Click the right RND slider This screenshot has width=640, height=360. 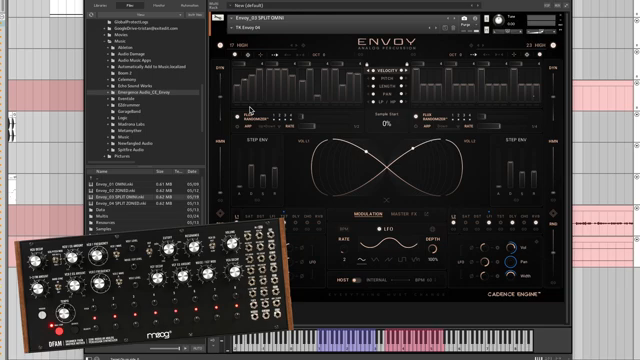coord(553,252)
